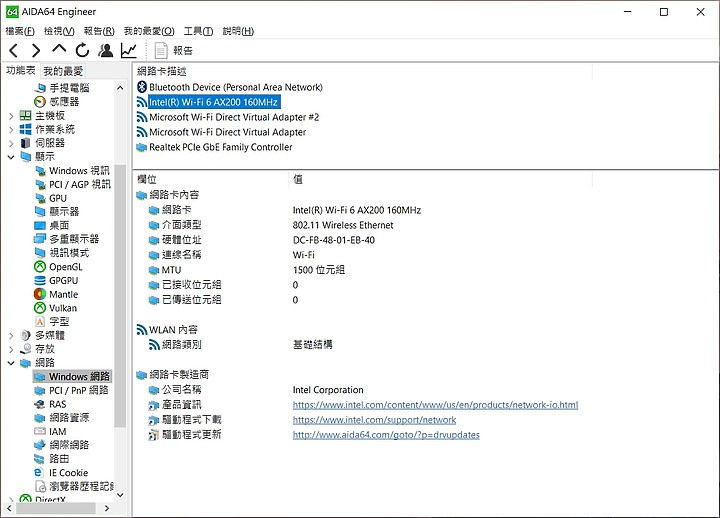This screenshot has height=518, width=720.
Task: Click the Mantle icon
Action: tap(40, 294)
